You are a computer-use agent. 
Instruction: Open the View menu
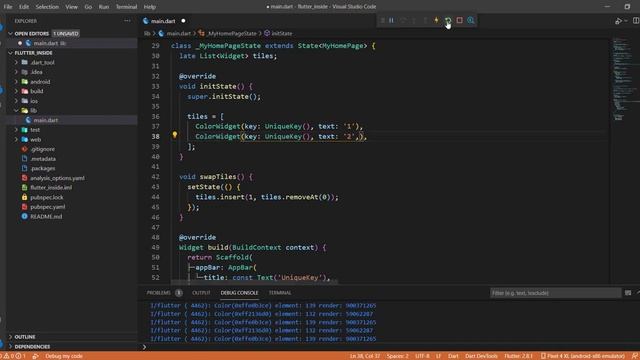pos(71,7)
